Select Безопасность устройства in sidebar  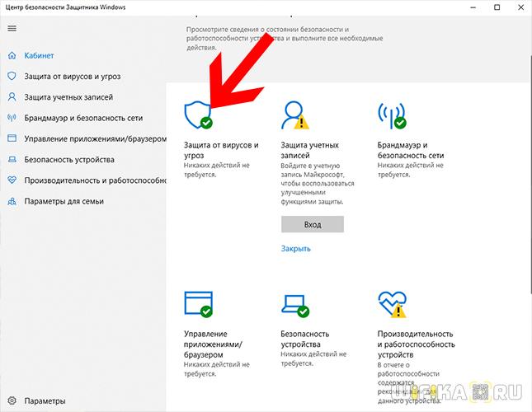(69, 160)
